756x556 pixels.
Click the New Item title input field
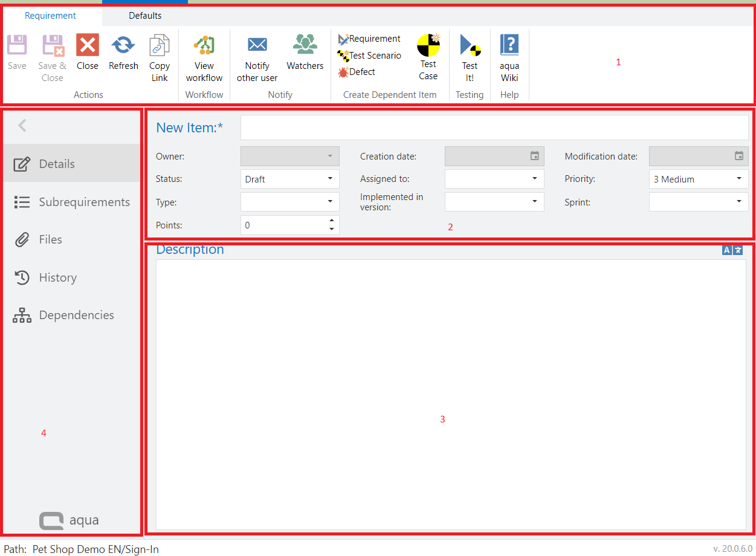click(494, 128)
